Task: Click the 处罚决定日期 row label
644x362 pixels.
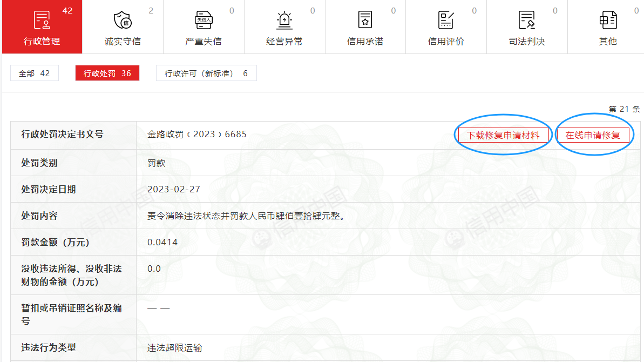Action: coord(49,190)
